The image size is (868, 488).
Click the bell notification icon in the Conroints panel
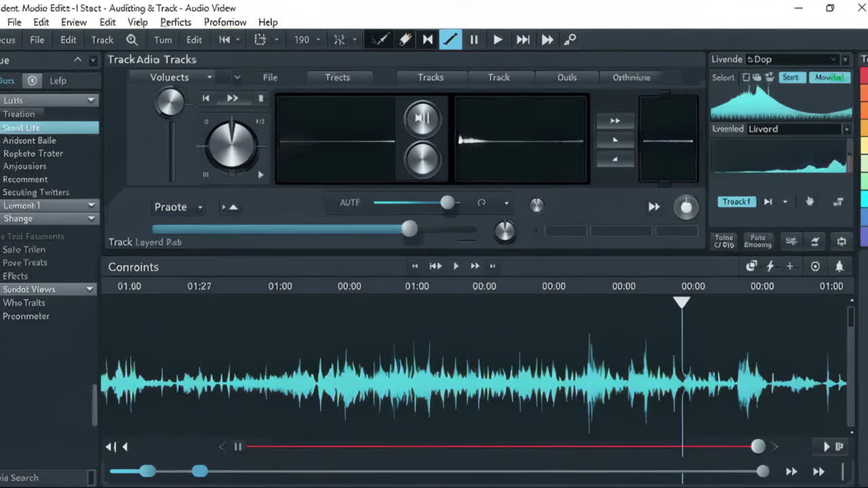(x=840, y=266)
